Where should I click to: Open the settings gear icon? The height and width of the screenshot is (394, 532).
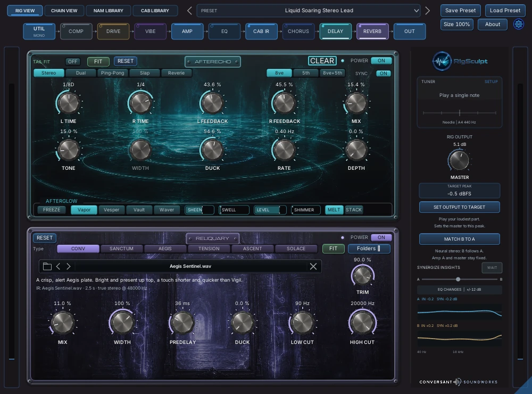point(518,24)
